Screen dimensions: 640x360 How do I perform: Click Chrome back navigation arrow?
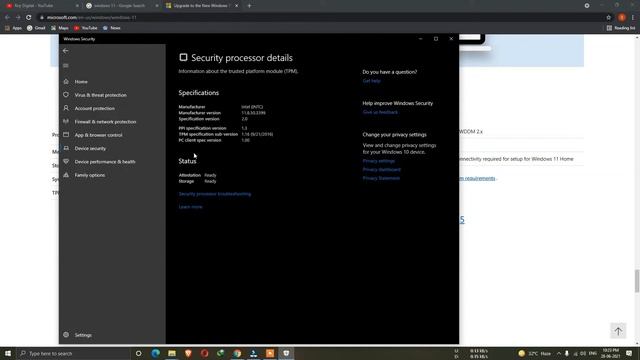point(7,18)
